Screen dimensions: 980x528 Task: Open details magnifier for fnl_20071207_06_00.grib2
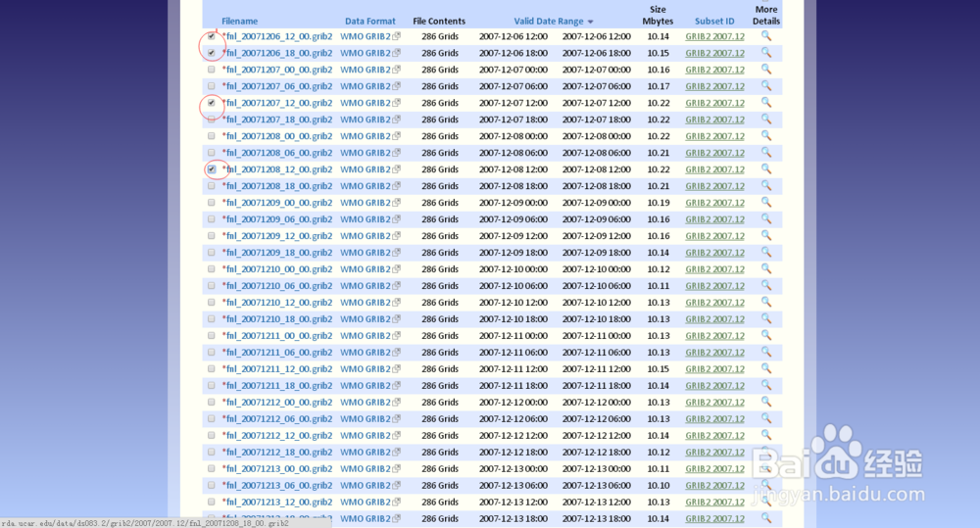tap(766, 85)
